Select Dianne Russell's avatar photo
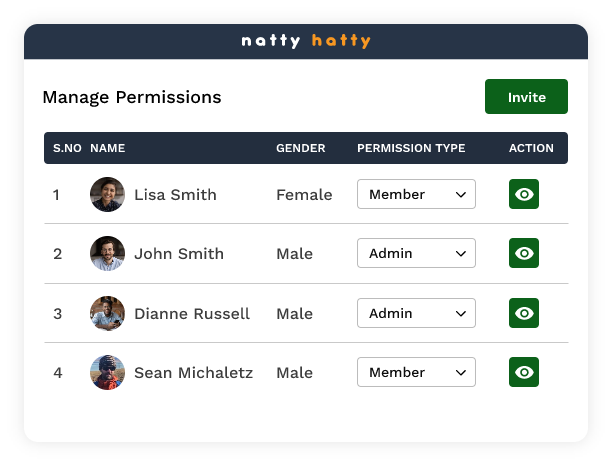The image size is (612, 466). (107, 313)
